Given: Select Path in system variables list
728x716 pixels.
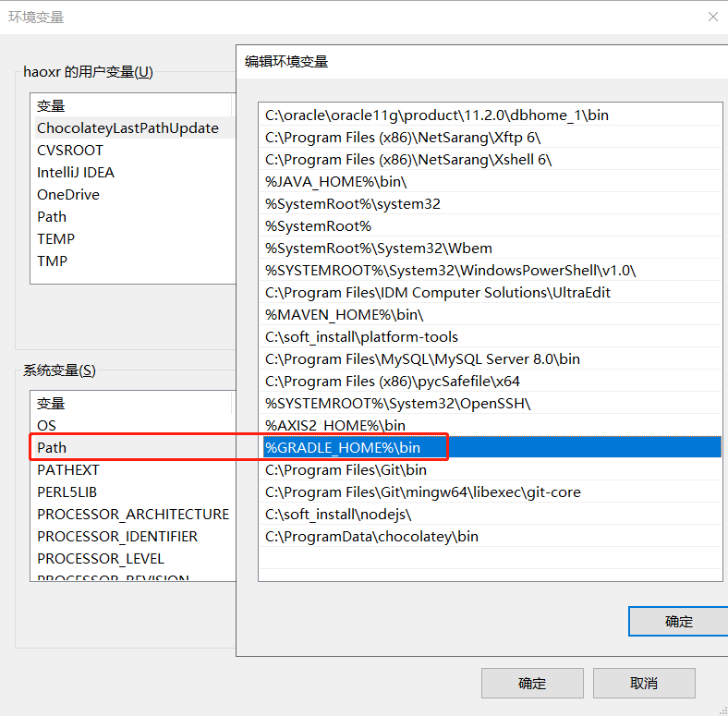Looking at the screenshot, I should pos(133,448).
